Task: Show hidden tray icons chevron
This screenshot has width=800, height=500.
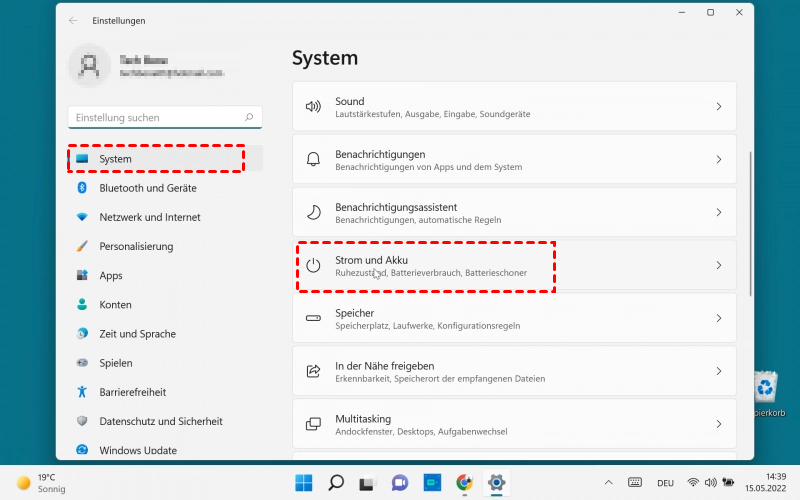Action: tap(608, 482)
